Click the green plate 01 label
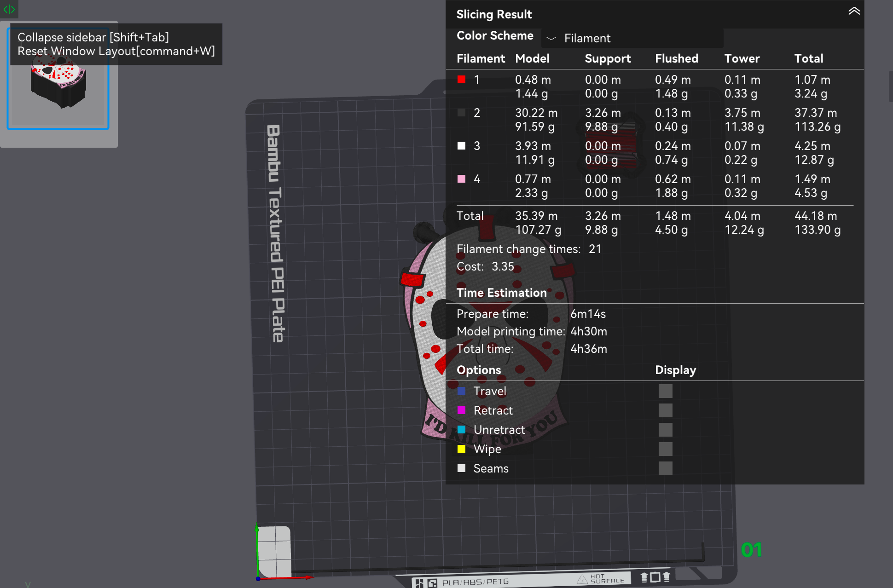Viewport: 893px width, 588px height. (x=751, y=550)
